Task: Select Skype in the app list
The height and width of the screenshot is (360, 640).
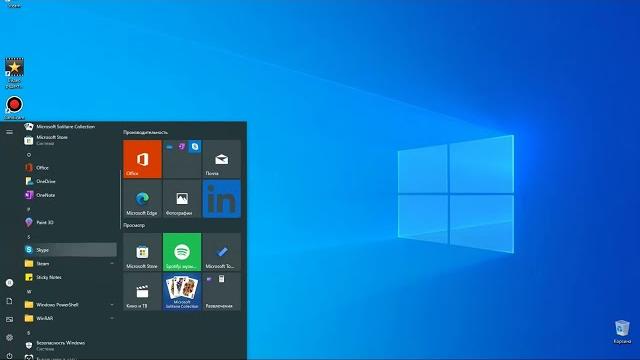Action: pos(70,250)
